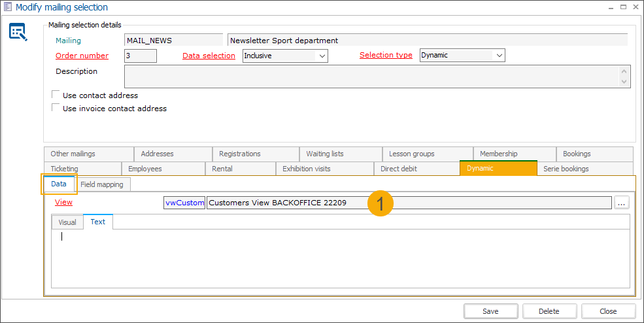Click the Newsletter Sport department field
This screenshot has width=644, height=323.
[428, 41]
